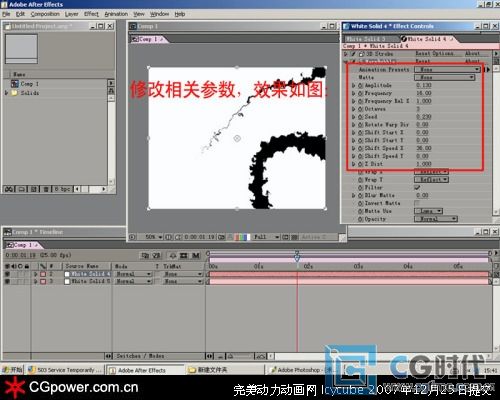The width and height of the screenshot is (500, 400).
Task: Toggle Amplitude stopwatch keyframe icon
Action: (x=360, y=85)
